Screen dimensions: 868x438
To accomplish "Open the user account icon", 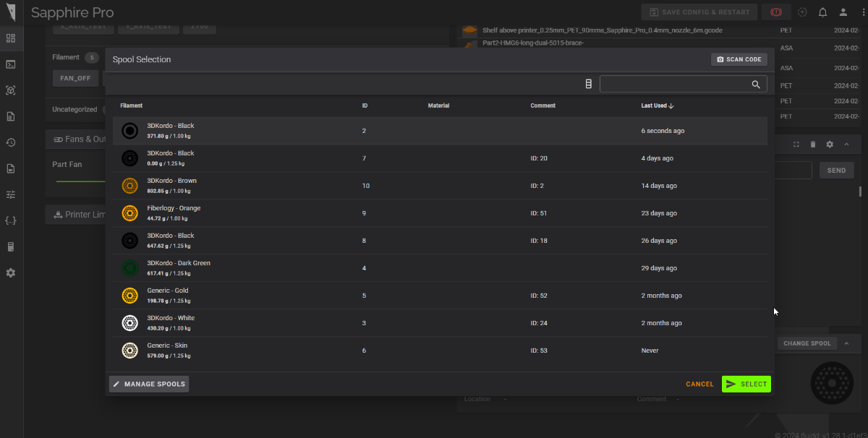I will 843,12.
